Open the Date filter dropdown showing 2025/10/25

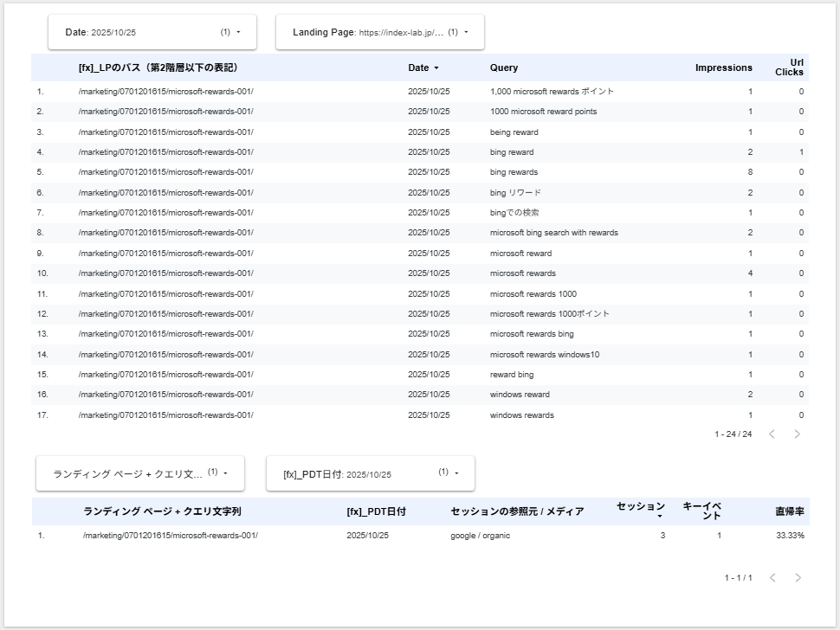140,32
